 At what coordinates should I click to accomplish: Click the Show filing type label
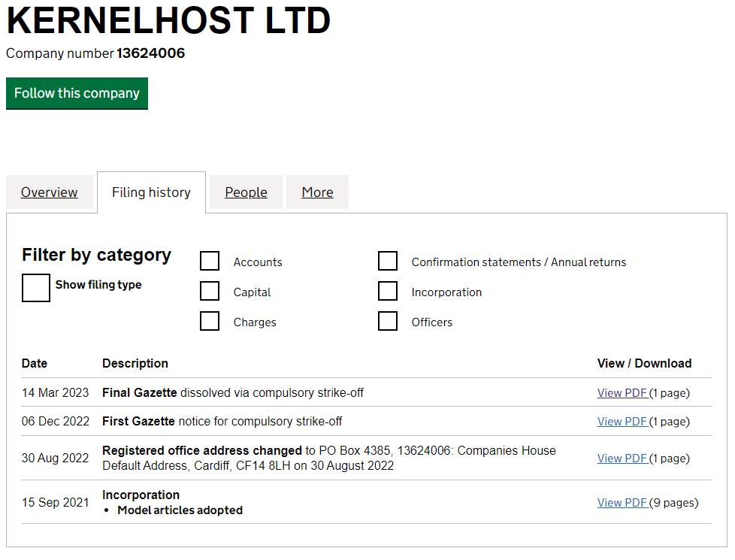pyautogui.click(x=98, y=285)
